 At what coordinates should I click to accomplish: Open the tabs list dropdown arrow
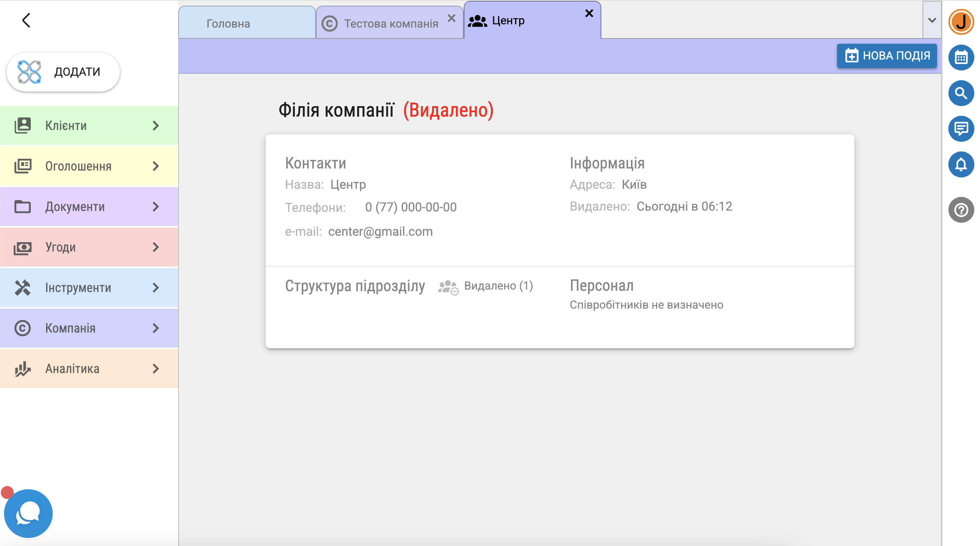click(932, 20)
